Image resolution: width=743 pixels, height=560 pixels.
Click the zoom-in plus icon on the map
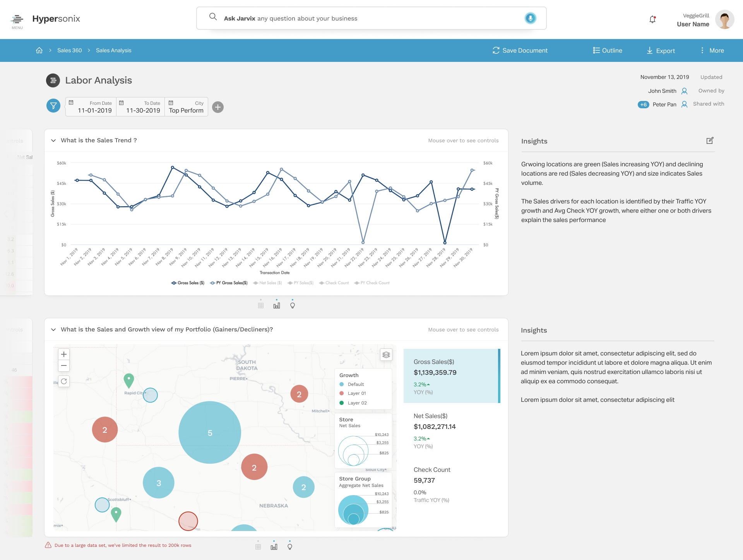[x=63, y=354]
